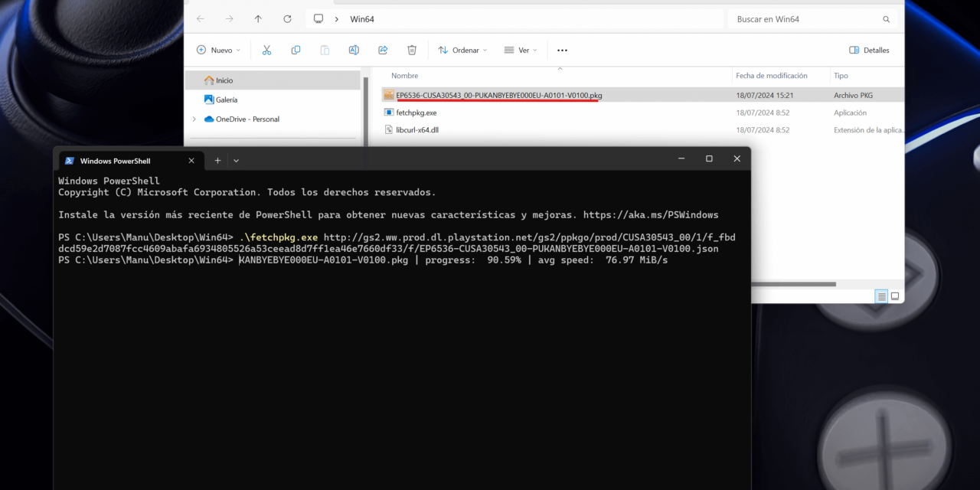Click the fetchpkg.exe application icon
Screen dimensions: 980x490
(x=389, y=113)
